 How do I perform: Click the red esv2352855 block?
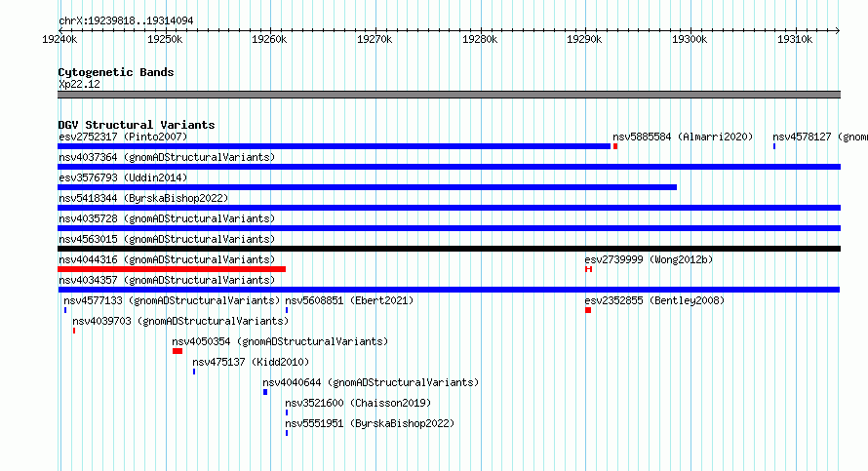[x=588, y=310]
